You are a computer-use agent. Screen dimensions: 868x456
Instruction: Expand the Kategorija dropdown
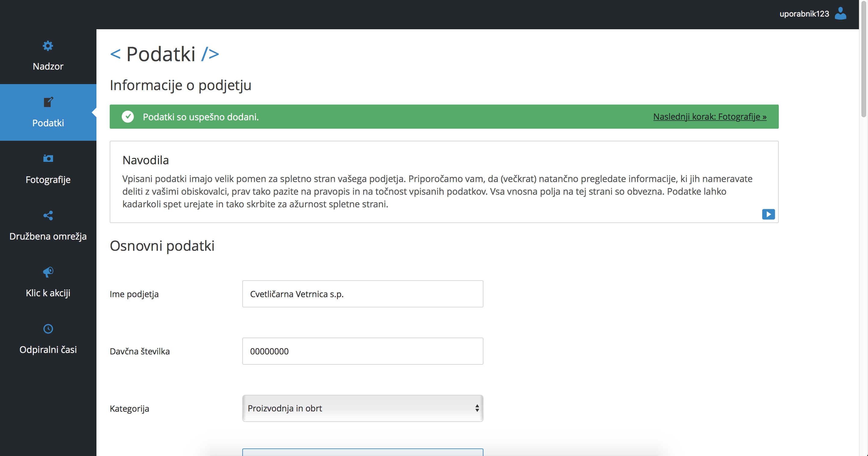click(363, 408)
